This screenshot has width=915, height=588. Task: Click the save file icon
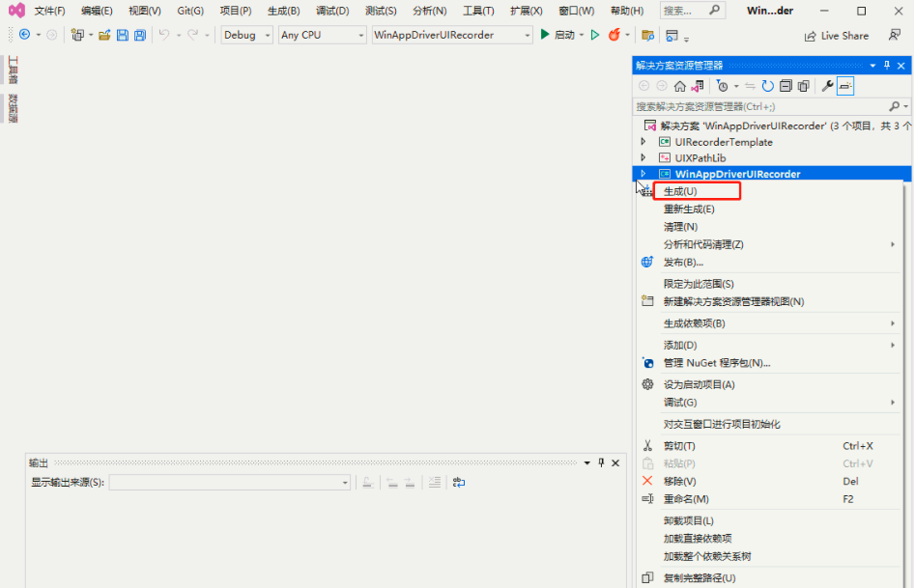pyautogui.click(x=123, y=35)
